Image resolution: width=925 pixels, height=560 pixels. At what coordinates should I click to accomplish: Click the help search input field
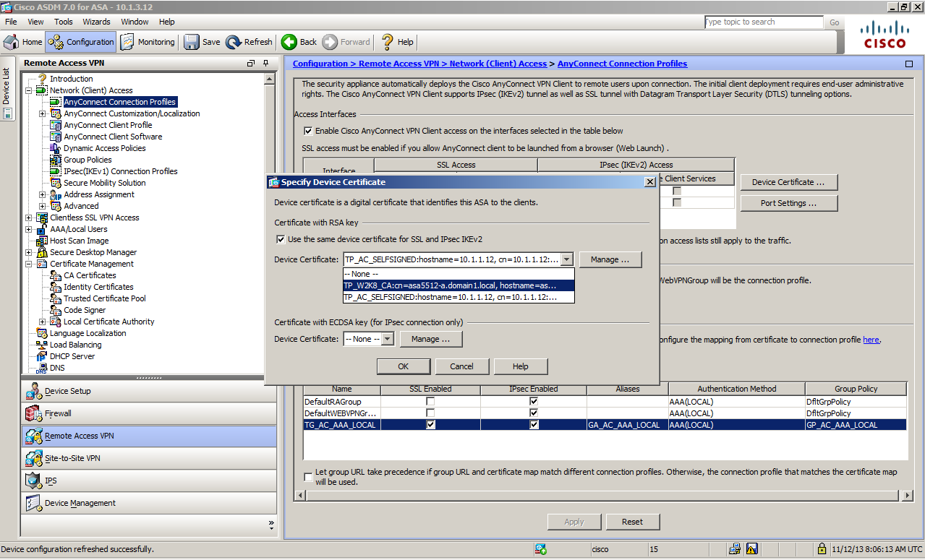764,22
